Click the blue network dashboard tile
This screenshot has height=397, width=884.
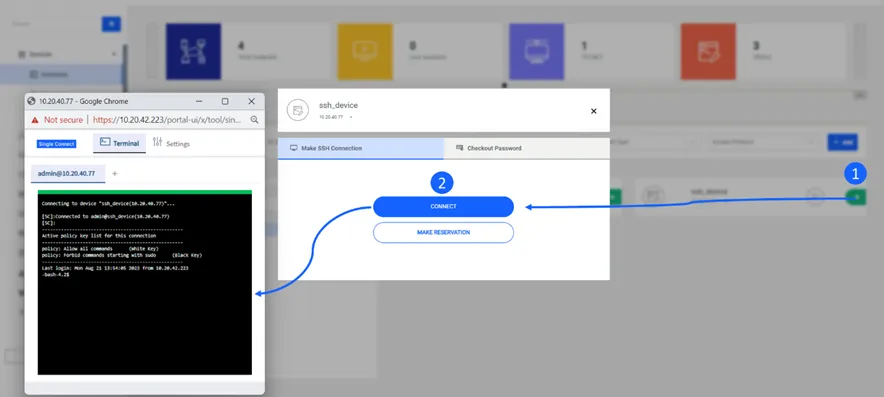[x=193, y=51]
